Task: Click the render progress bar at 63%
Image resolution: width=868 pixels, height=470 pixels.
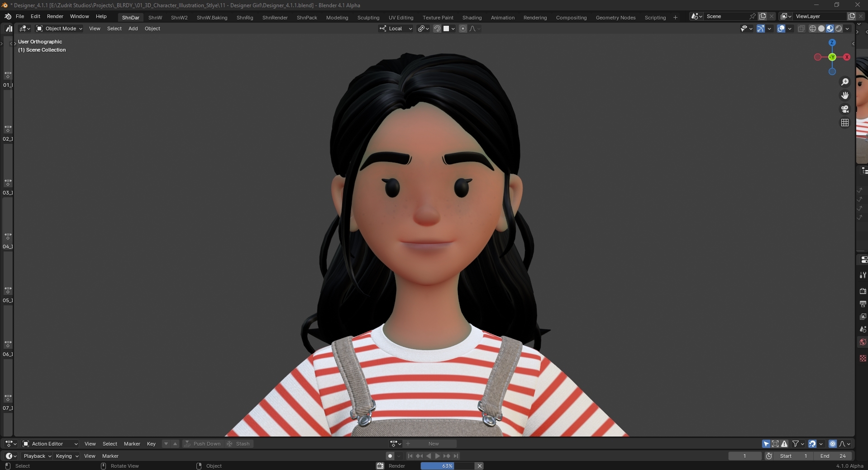Action: pos(447,466)
